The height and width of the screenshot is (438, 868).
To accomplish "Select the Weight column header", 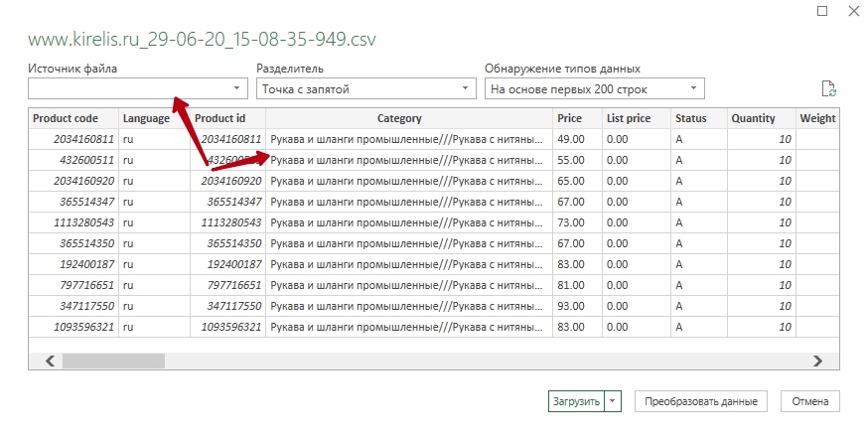I will (x=817, y=118).
